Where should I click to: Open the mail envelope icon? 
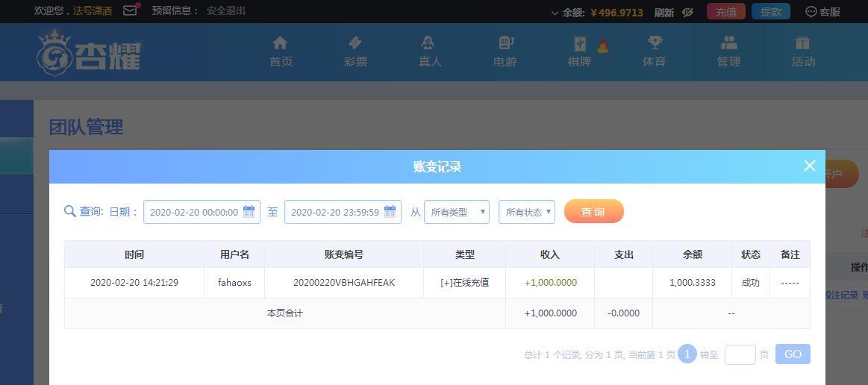click(x=130, y=10)
